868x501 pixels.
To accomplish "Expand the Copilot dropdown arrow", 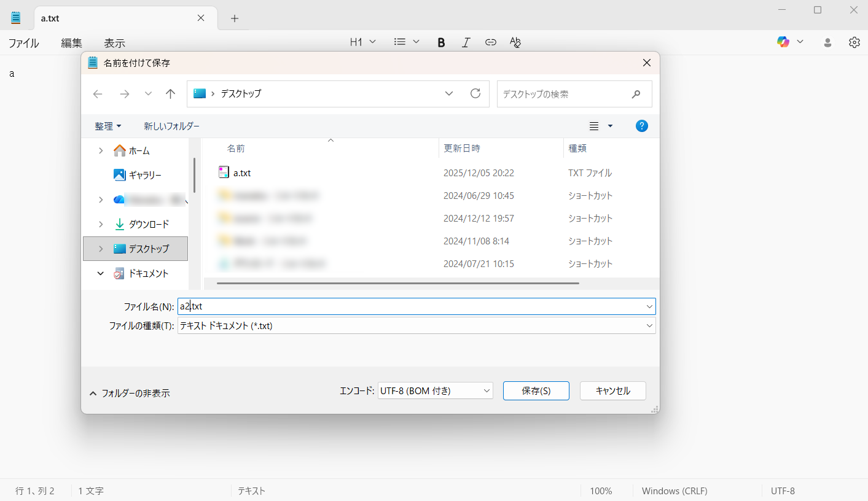I will point(800,42).
